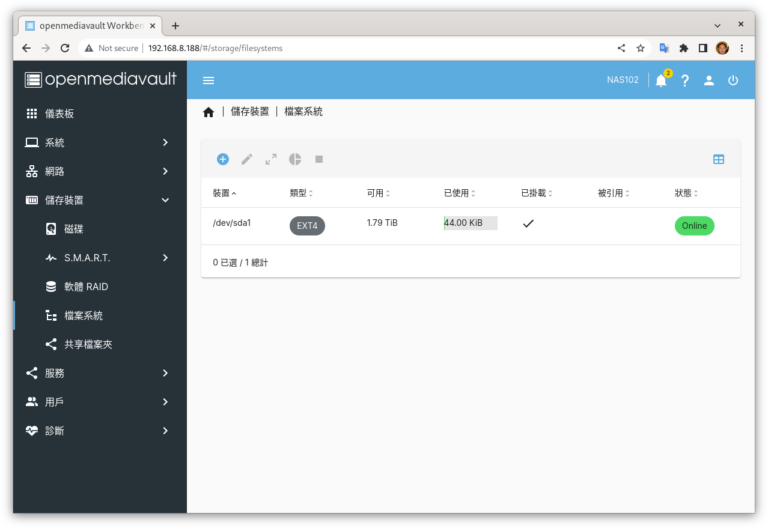This screenshot has height=528, width=768.
Task: Click the power icon in header
Action: coord(733,80)
